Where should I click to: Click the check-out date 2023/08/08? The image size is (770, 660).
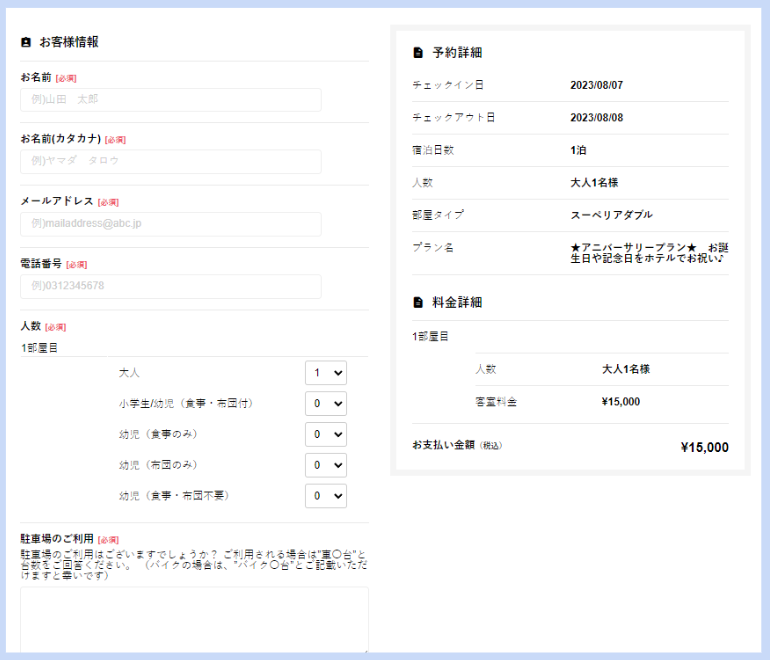596,117
